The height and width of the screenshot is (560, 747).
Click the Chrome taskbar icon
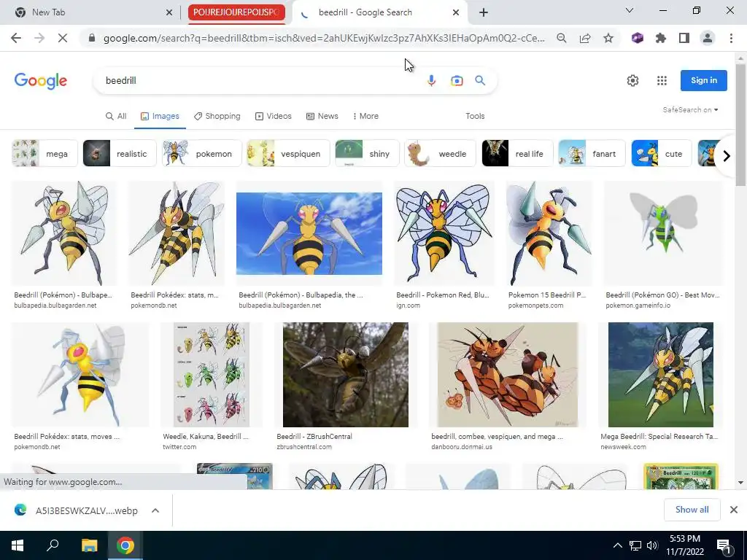point(125,545)
